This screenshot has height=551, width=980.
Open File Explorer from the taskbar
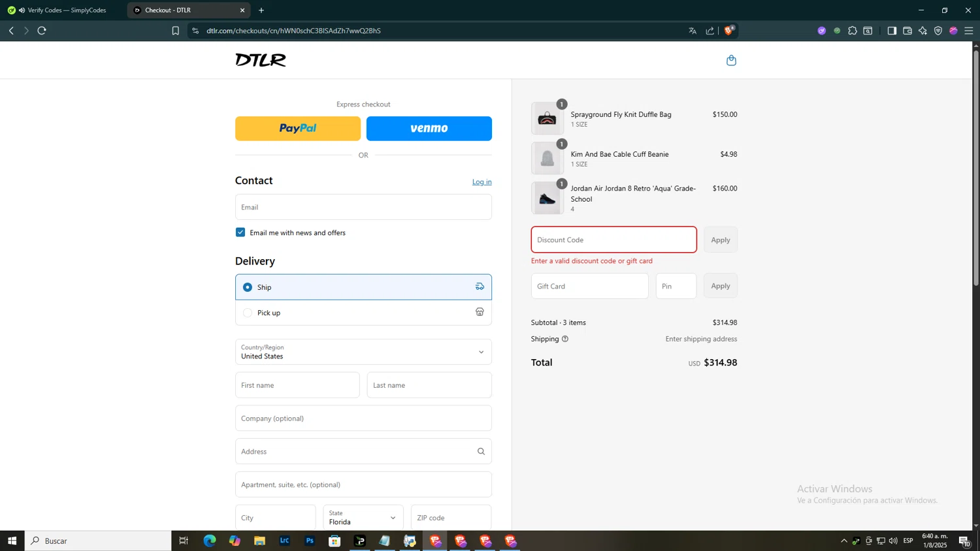259,541
